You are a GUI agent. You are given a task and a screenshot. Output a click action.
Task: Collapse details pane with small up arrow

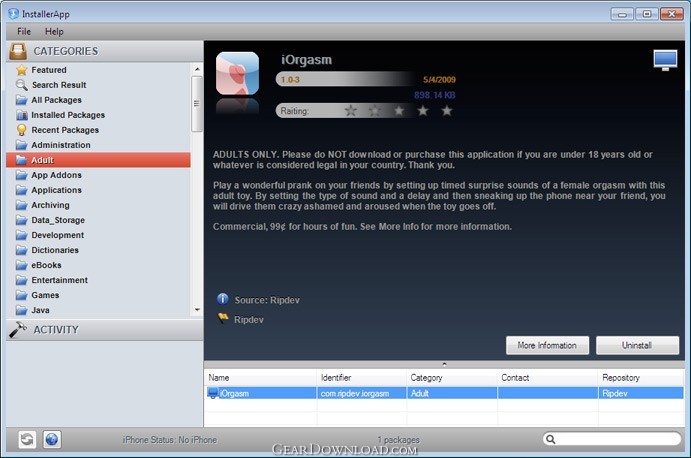(x=444, y=364)
